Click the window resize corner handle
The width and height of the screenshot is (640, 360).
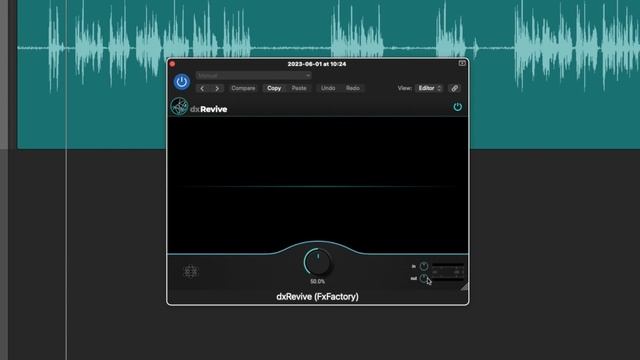pyautogui.click(x=464, y=286)
